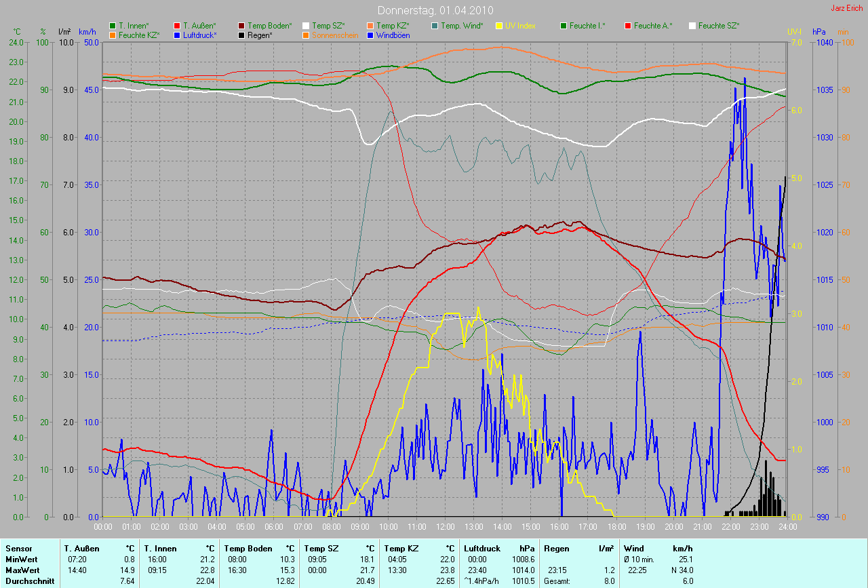The image size is (868, 588).
Task: Click the UV-I axis unit header
Action: pyautogui.click(x=794, y=32)
